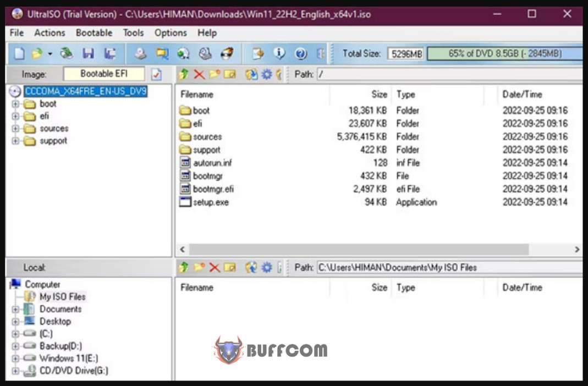Screen dimensions: 588x386
Task: Open the Bootable menu
Action: pos(94,33)
